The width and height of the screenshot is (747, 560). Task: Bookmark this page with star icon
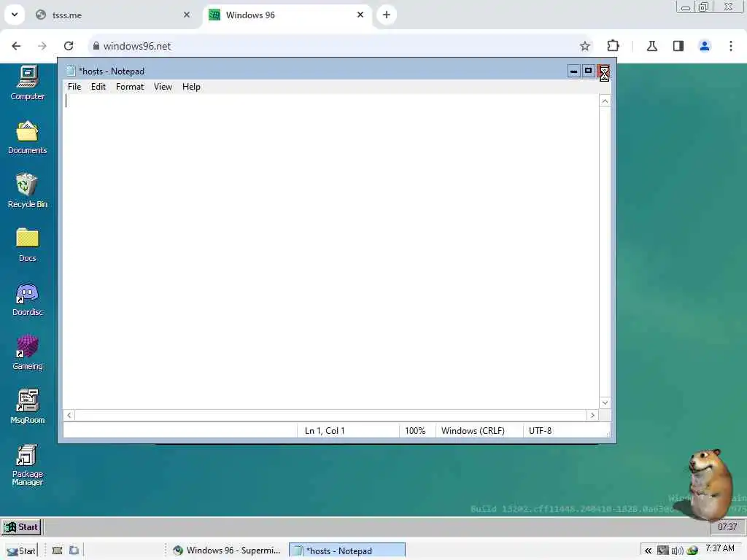click(x=585, y=46)
